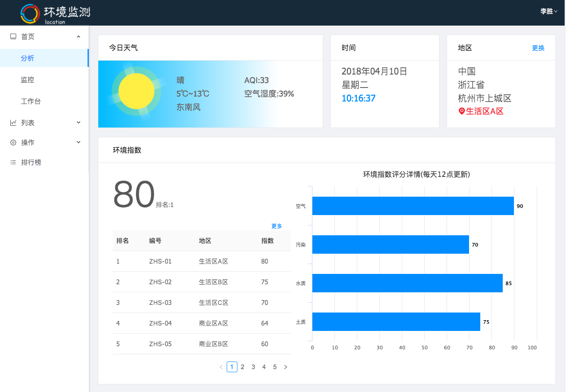Click ZHS-03 in the ranking table
This screenshot has width=566, height=392.
(x=160, y=303)
